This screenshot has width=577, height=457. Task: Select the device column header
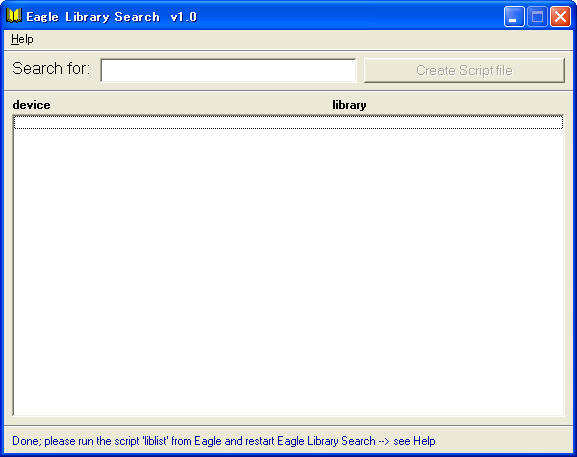tap(31, 105)
